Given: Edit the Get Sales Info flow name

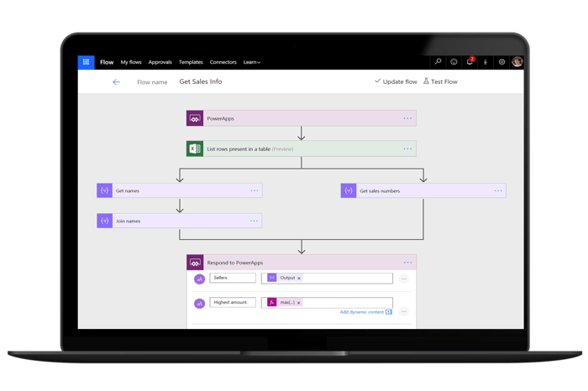Looking at the screenshot, I should pos(201,81).
